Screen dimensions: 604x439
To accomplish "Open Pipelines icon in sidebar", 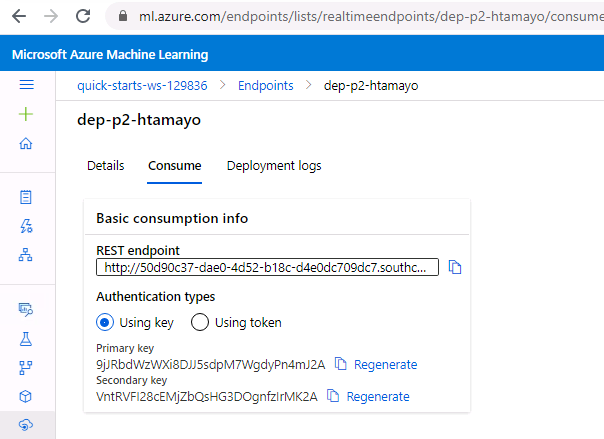I will tap(26, 368).
